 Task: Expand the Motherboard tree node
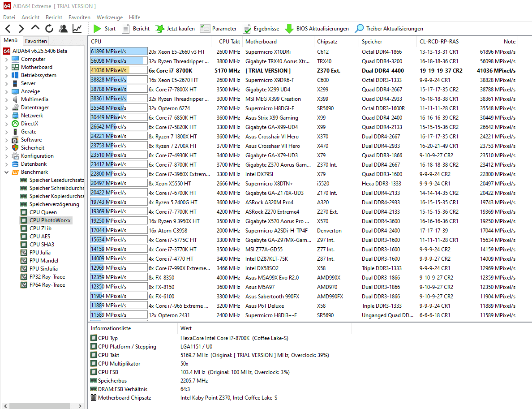6,67
